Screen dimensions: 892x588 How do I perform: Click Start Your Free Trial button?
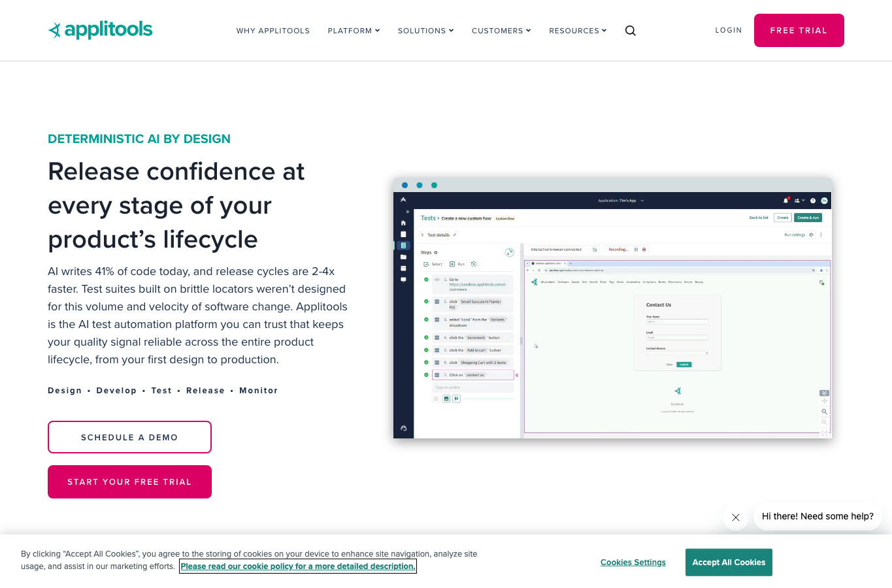click(129, 482)
